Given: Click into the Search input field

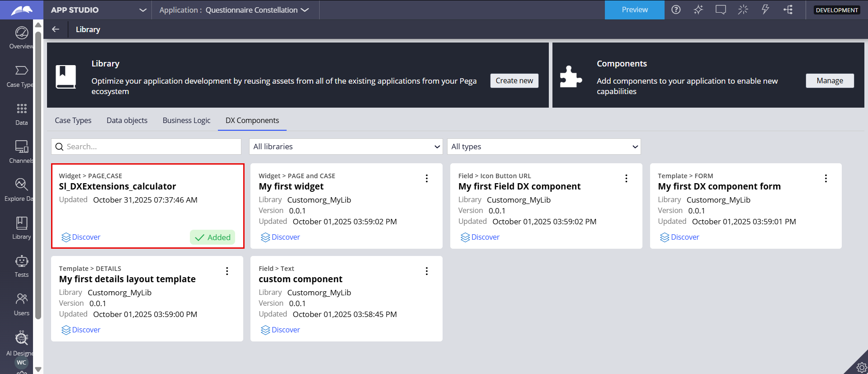Looking at the screenshot, I should click(151, 147).
